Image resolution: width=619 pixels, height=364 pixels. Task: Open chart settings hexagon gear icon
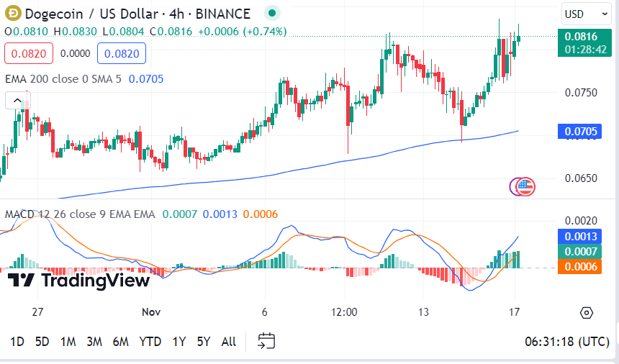(586, 313)
